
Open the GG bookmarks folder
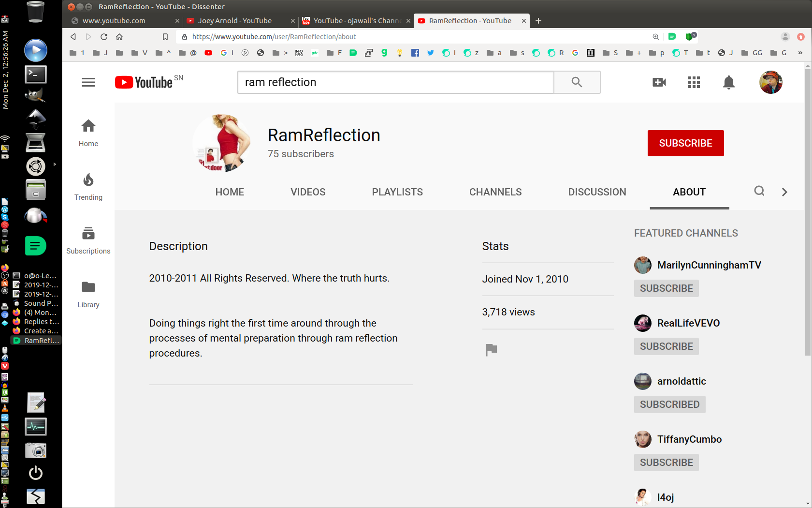(x=752, y=53)
